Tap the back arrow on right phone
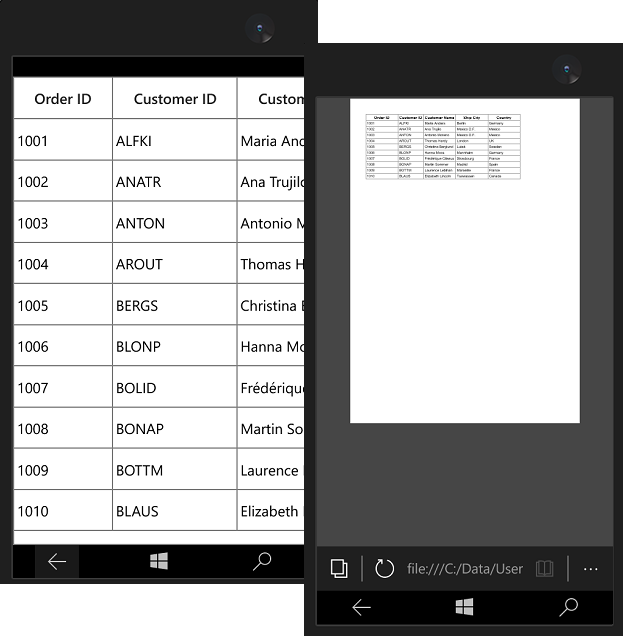This screenshot has height=636, width=623. [361, 608]
